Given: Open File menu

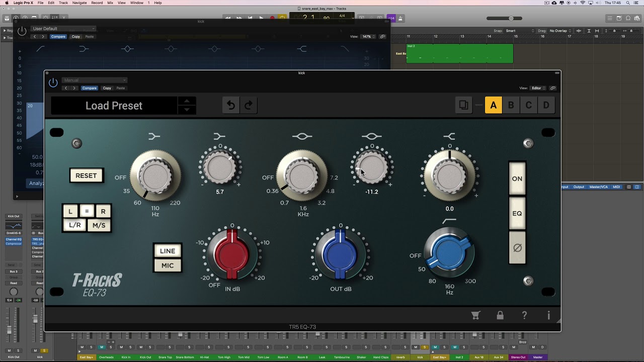Looking at the screenshot, I should [x=40, y=3].
